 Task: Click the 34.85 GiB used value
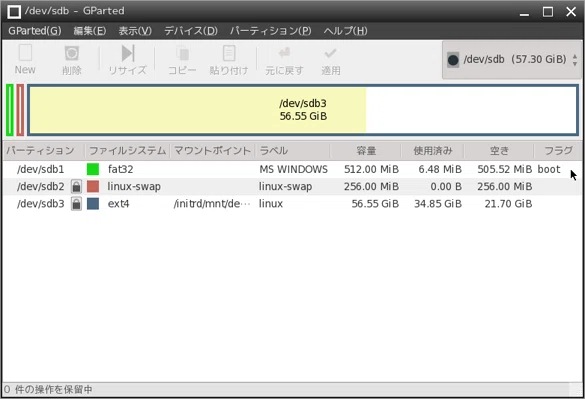[x=438, y=204]
